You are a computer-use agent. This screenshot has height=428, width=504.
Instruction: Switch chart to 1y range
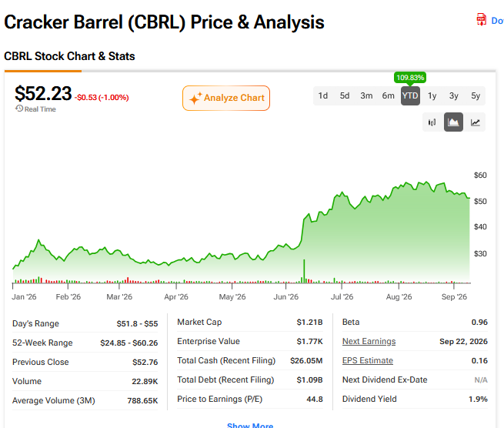(x=432, y=95)
